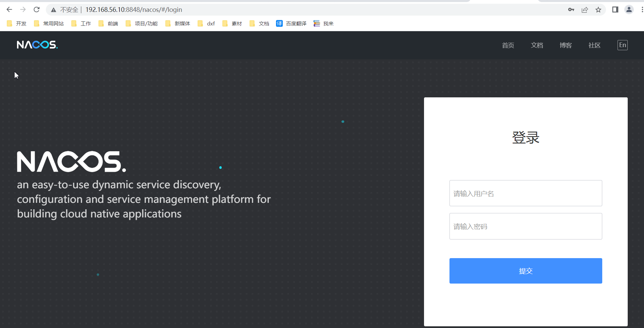Image resolution: width=644 pixels, height=328 pixels.
Task: Open the 项目/功能 bookmark folder
Action: pyautogui.click(x=142, y=23)
